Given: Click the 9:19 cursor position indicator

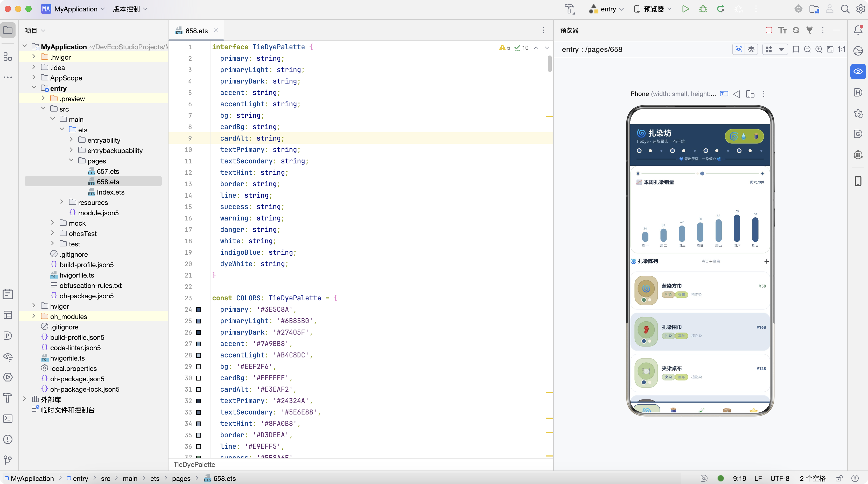Looking at the screenshot, I should 740,478.
